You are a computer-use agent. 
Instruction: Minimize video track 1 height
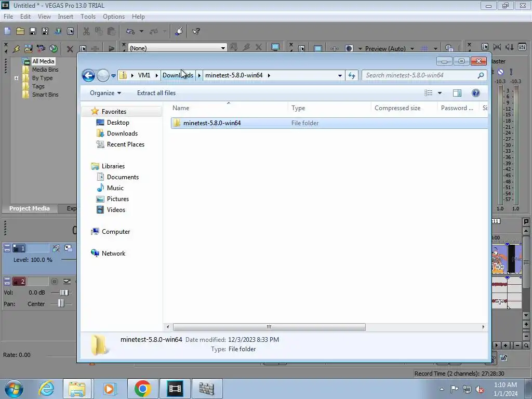[x=7, y=246]
